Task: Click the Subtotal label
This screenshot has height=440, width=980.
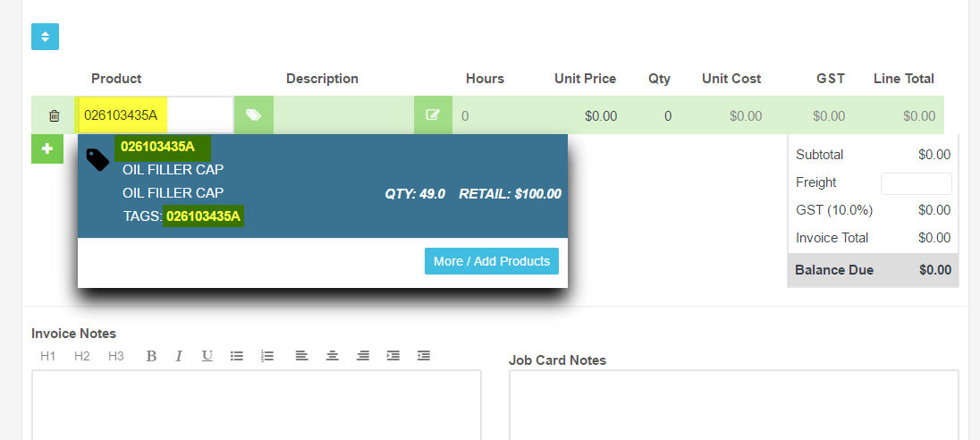Action: pos(819,155)
